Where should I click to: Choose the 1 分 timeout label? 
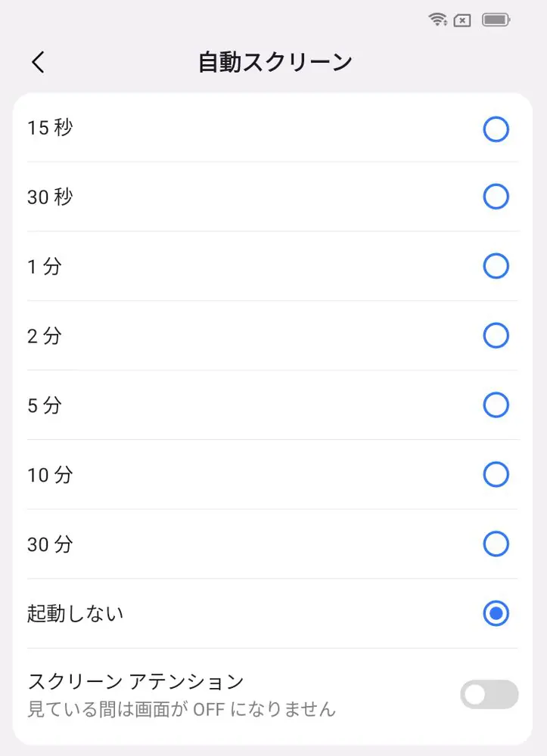[44, 267]
